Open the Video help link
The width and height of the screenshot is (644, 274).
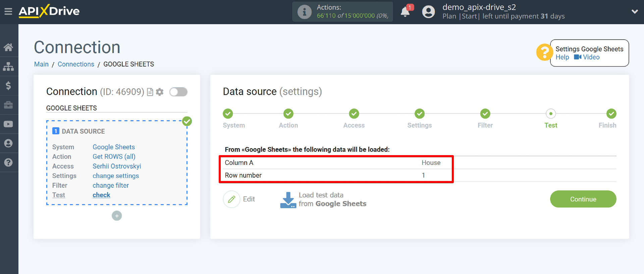click(x=587, y=57)
